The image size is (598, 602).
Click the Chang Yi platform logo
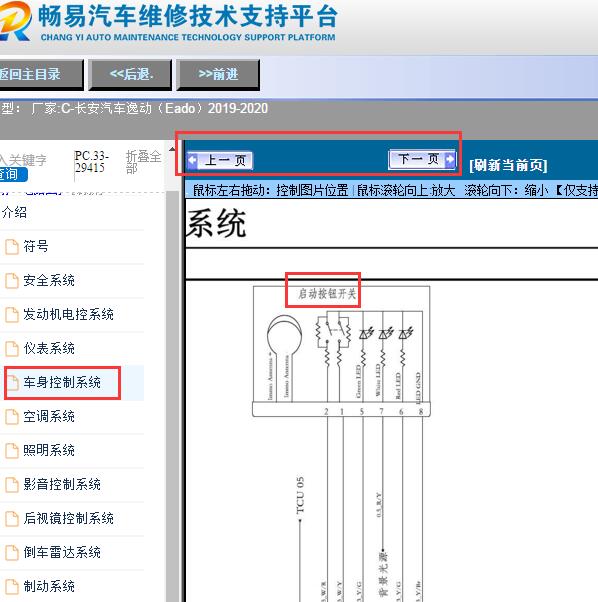15,22
